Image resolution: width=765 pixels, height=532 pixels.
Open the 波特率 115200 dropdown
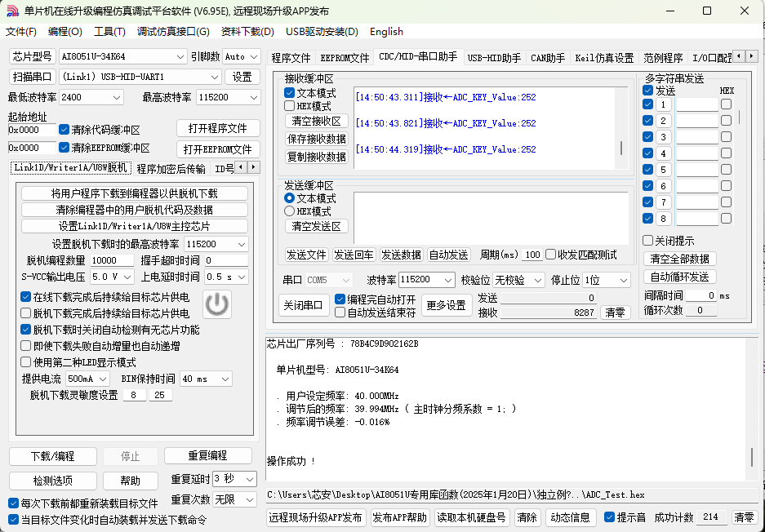pos(447,280)
